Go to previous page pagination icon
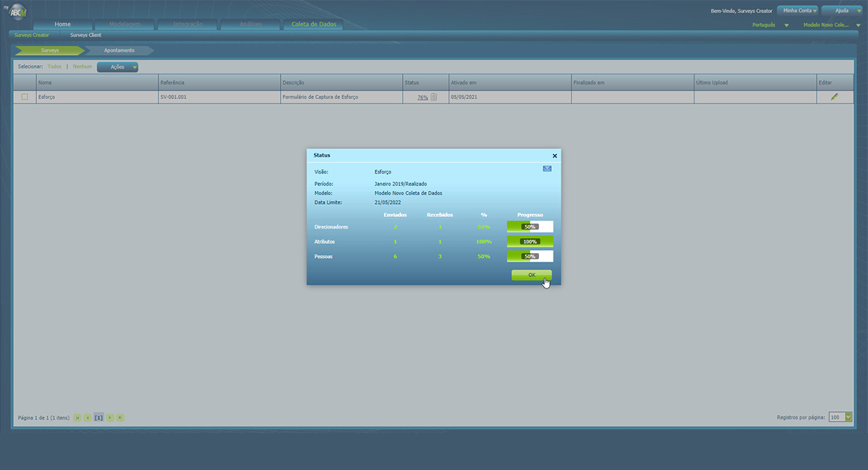Image resolution: width=868 pixels, height=470 pixels. point(88,417)
